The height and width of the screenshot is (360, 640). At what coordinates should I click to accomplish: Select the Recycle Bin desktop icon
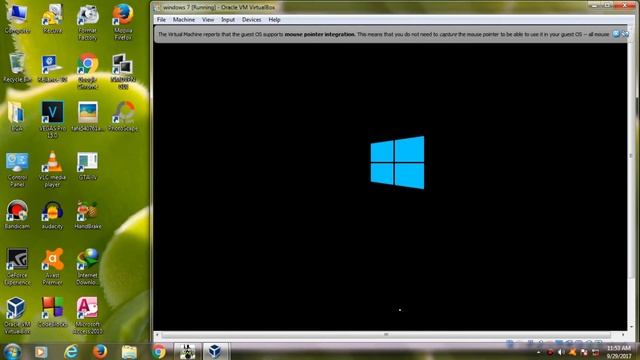tap(17, 68)
